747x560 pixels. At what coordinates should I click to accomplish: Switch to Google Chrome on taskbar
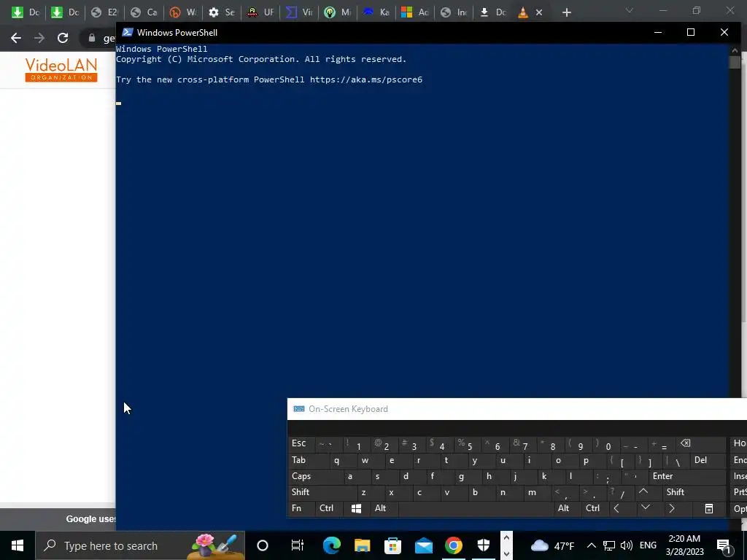tap(454, 545)
